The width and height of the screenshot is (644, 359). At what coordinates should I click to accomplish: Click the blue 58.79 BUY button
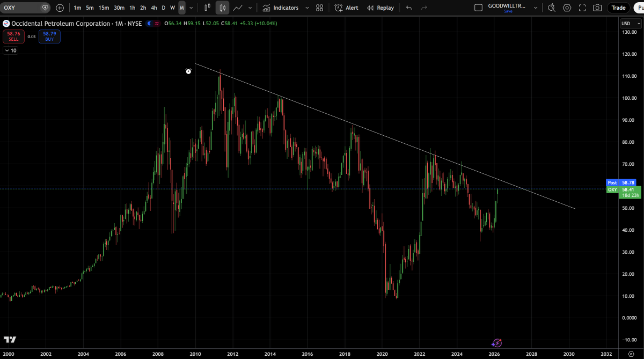click(49, 36)
